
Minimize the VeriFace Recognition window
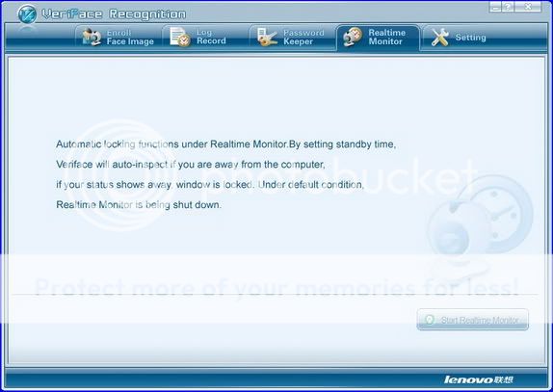point(495,7)
